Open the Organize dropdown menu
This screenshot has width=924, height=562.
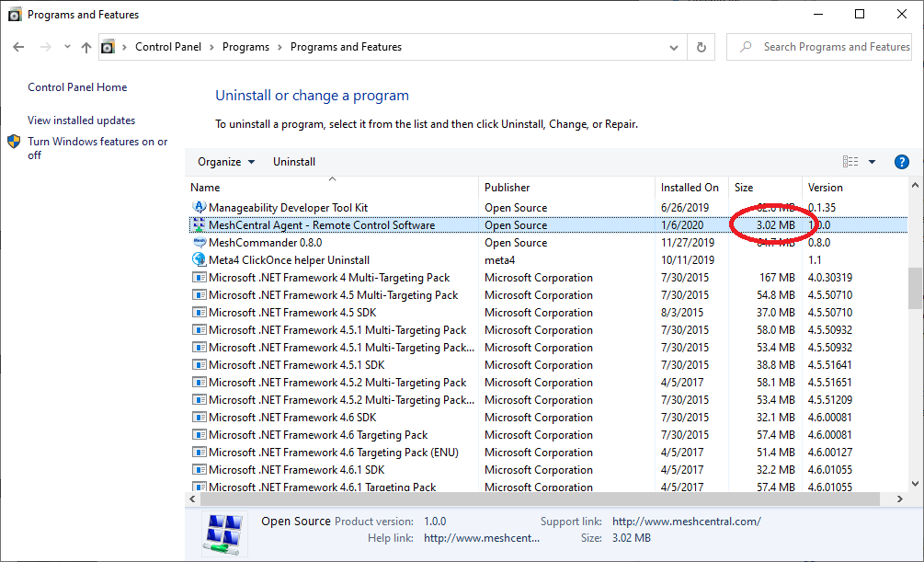[226, 162]
